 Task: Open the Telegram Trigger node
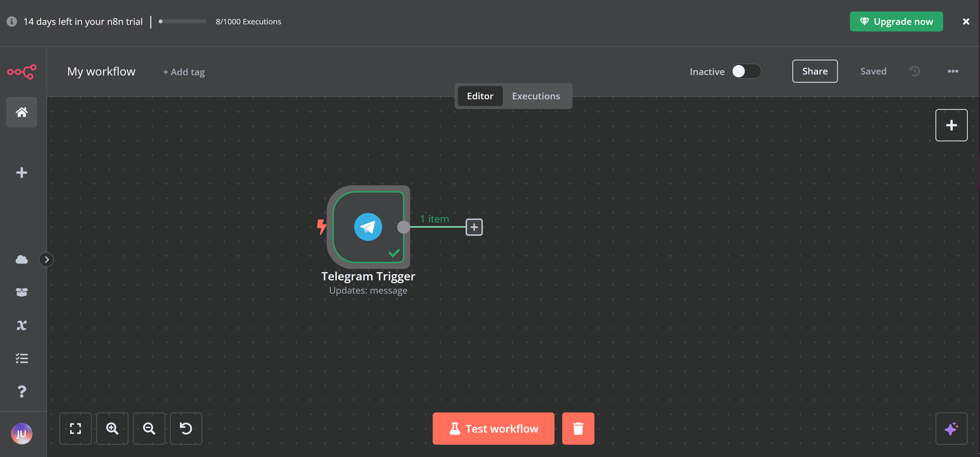[x=368, y=227]
